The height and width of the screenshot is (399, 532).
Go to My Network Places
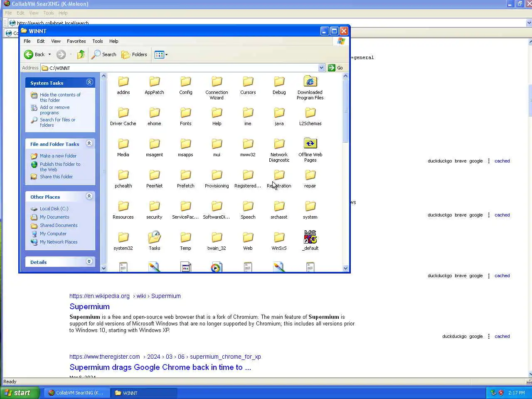[59, 242]
